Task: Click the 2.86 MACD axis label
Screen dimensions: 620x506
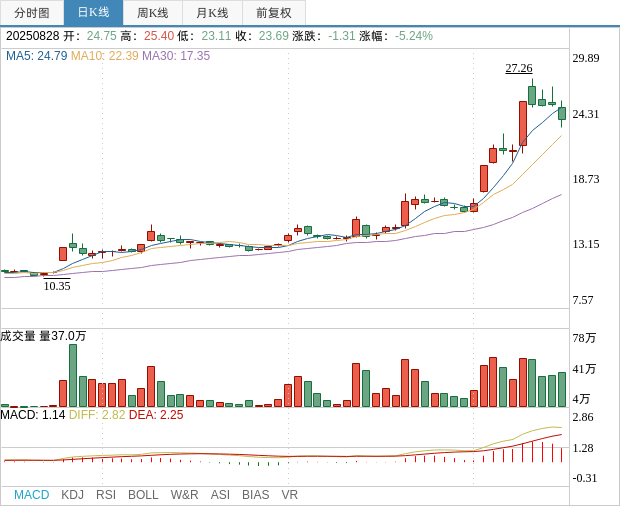Action: (x=583, y=417)
